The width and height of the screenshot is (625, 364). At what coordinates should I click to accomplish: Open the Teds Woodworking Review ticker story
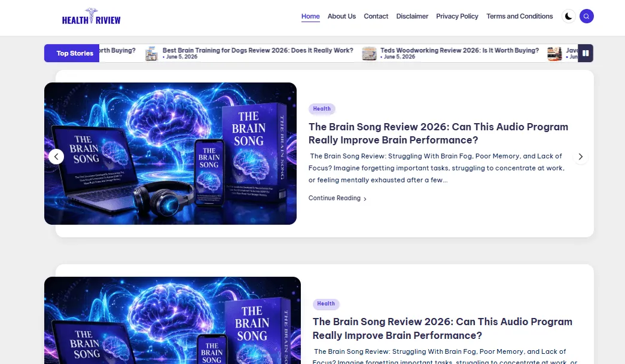(459, 50)
